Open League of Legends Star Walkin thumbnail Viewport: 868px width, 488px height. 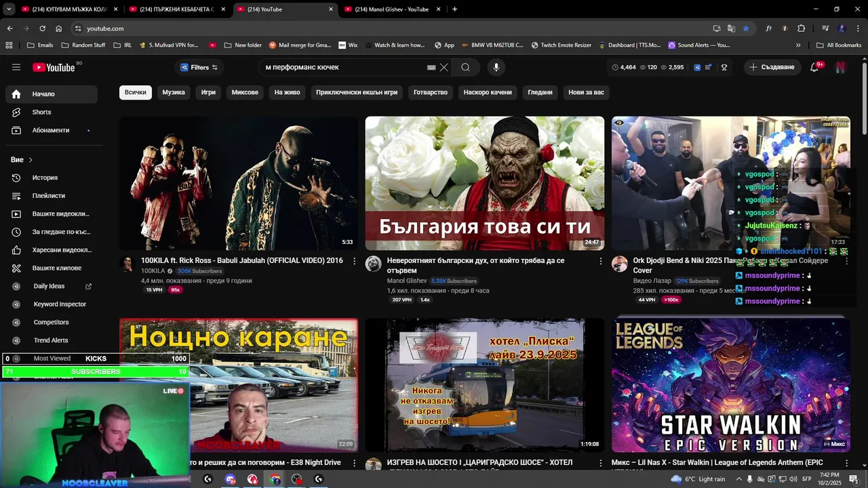point(731,385)
